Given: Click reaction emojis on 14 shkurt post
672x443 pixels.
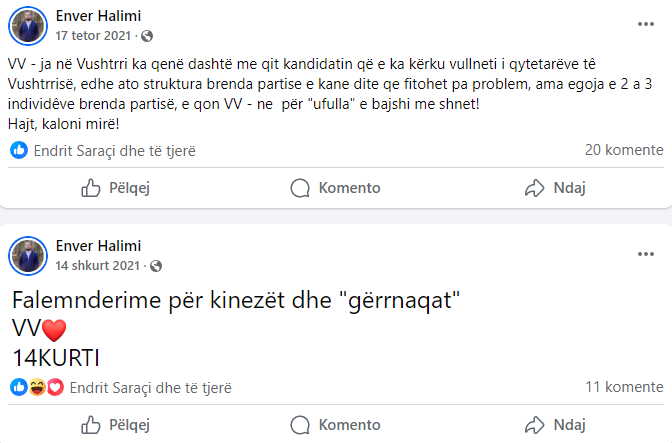Looking at the screenshot, I should tap(37, 387).
